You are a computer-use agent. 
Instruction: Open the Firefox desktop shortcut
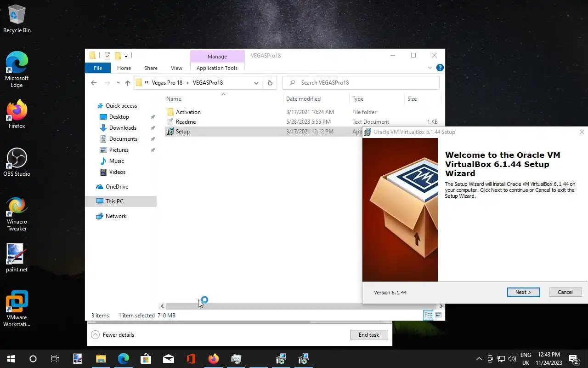click(x=17, y=114)
